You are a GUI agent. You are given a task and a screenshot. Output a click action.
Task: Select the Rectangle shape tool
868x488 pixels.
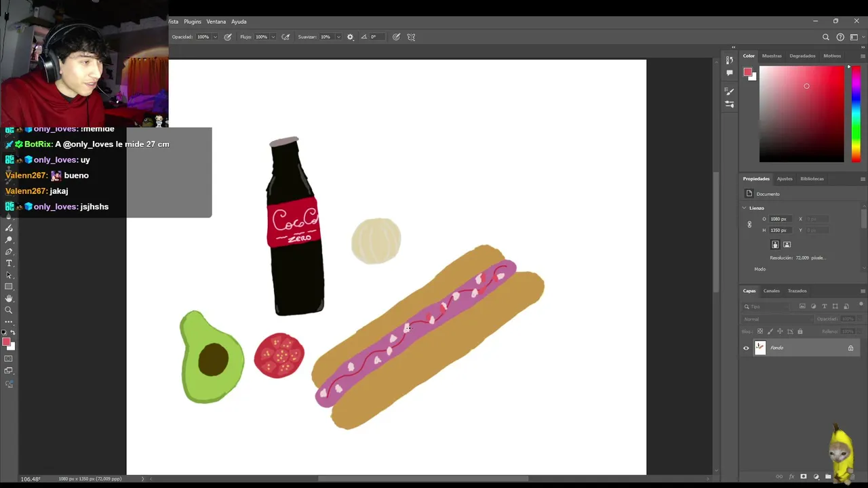click(x=9, y=286)
